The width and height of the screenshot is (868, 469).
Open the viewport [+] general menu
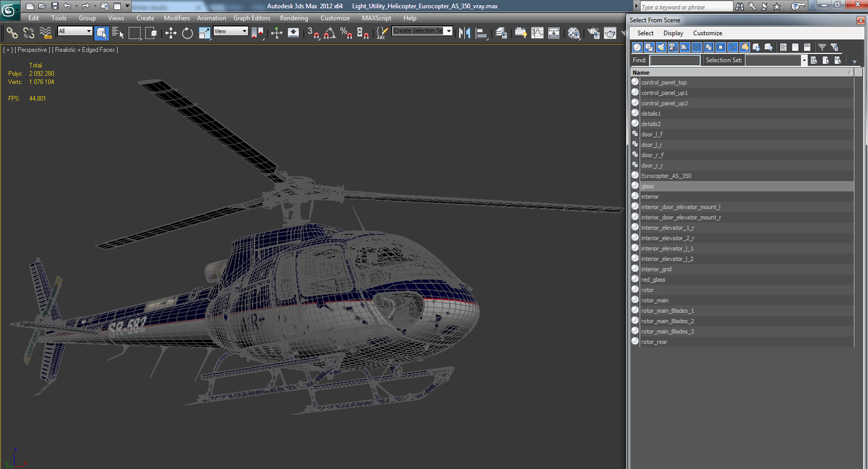pyautogui.click(x=8, y=50)
